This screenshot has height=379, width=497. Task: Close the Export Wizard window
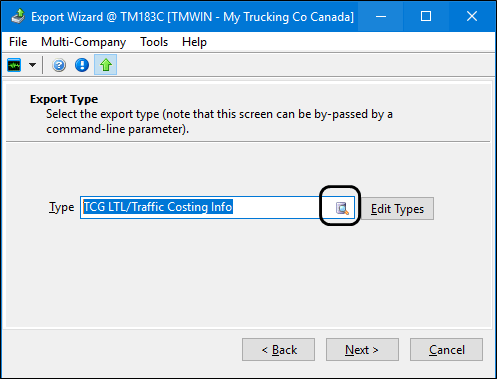pos(472,16)
